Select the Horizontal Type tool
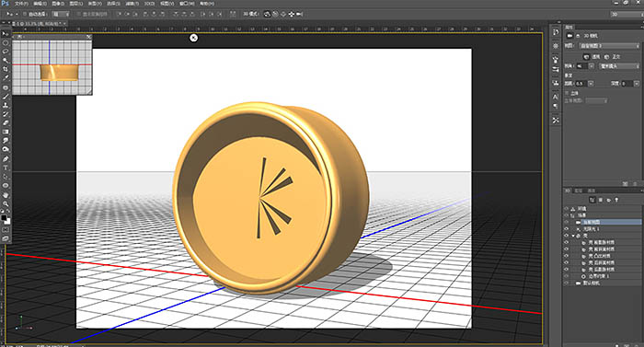Screen dimensions: 644x347 [x=6, y=168]
